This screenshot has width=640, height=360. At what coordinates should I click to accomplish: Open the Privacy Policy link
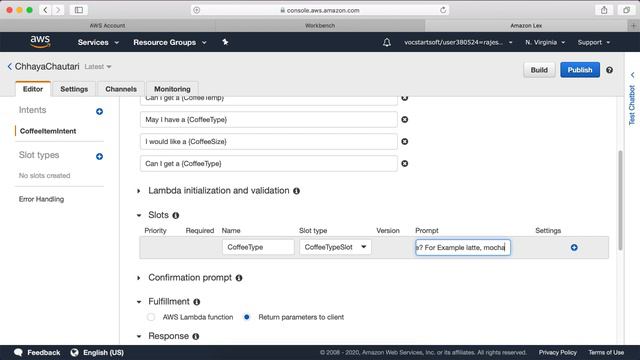click(558, 352)
